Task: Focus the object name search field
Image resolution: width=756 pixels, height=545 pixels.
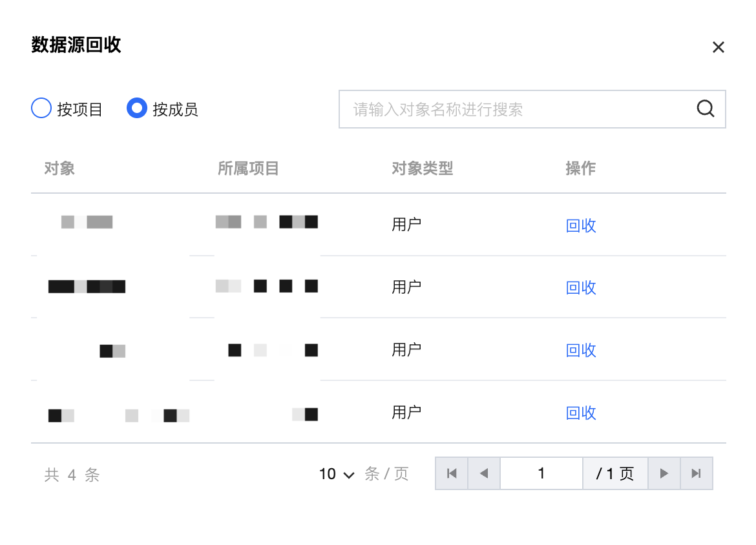Action: (x=517, y=109)
